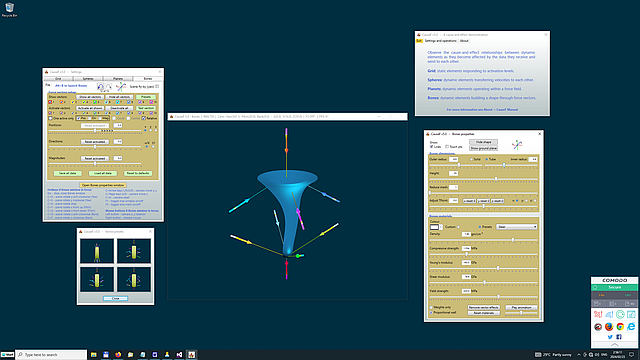
Task: Click the Play animation button
Action: [521, 307]
